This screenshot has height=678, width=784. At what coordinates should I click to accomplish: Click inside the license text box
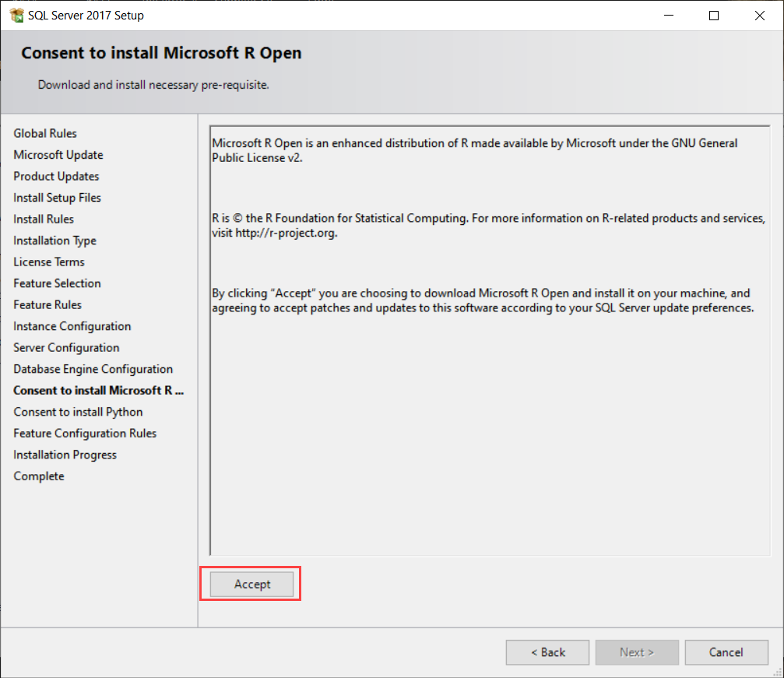[x=490, y=428]
